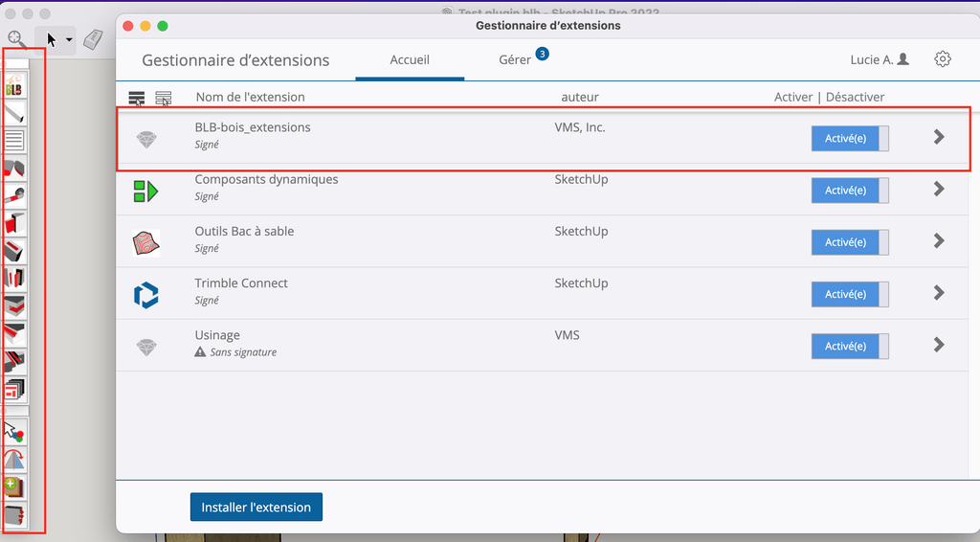The width and height of the screenshot is (980, 542).
Task: Click the Composants dynamiques extension icon
Action: pyautogui.click(x=145, y=191)
